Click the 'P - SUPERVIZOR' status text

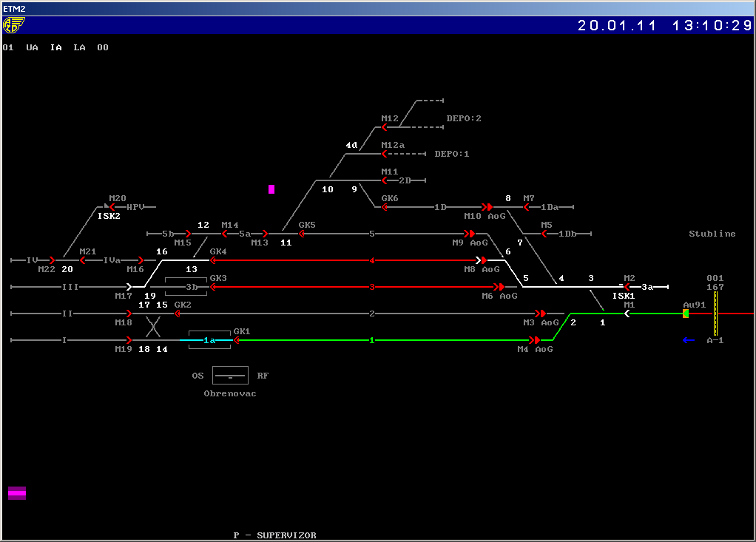click(275, 535)
